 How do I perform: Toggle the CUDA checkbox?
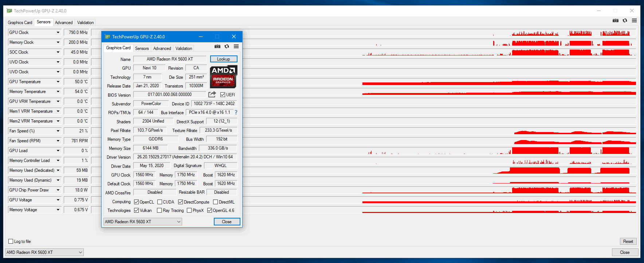160,202
